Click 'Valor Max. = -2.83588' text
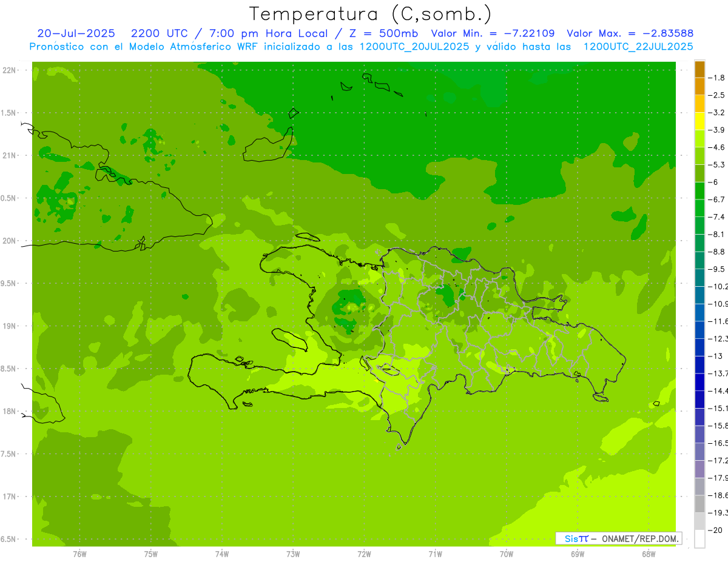 (x=630, y=33)
